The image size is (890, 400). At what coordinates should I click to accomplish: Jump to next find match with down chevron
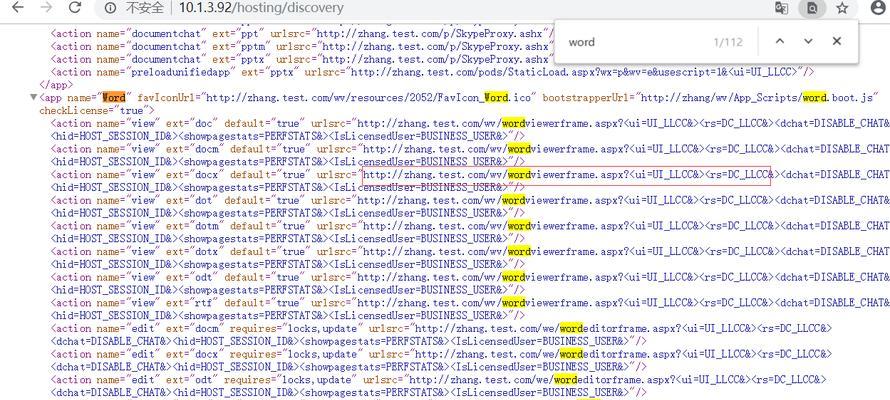click(x=808, y=41)
